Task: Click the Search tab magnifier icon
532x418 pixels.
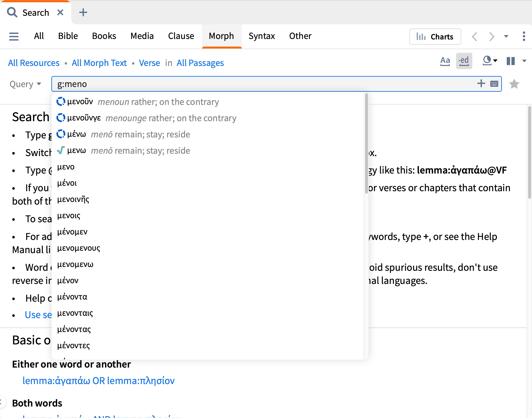Action: click(x=12, y=12)
